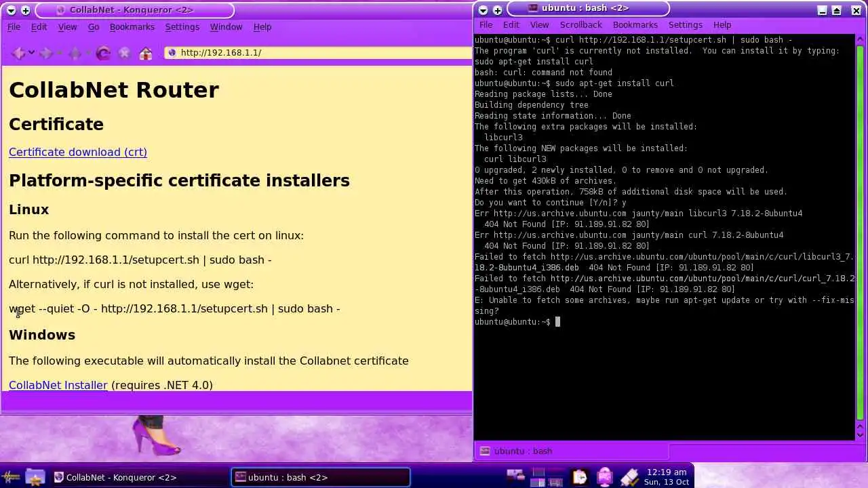Click 'bash: curl: command not found' line
Image resolution: width=868 pixels, height=488 pixels.
(543, 73)
